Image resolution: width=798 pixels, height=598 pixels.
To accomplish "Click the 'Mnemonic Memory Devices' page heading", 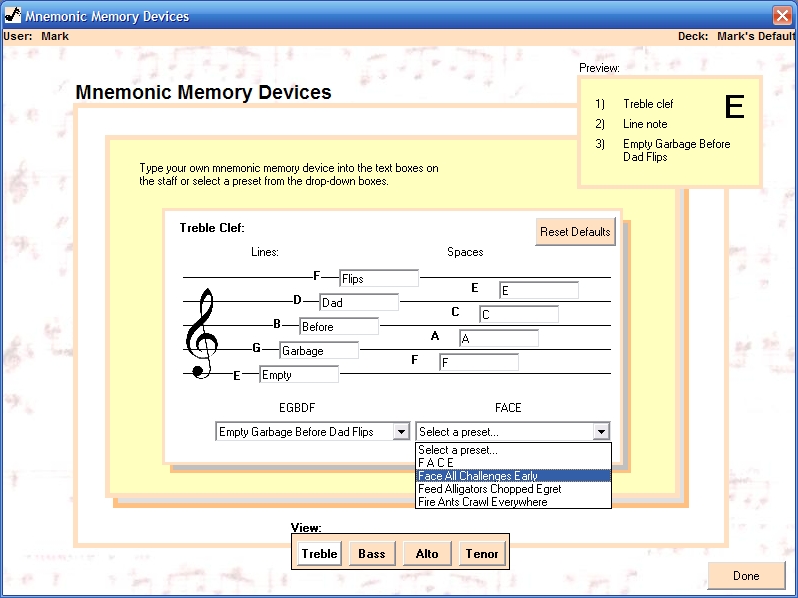I will coord(203,92).
